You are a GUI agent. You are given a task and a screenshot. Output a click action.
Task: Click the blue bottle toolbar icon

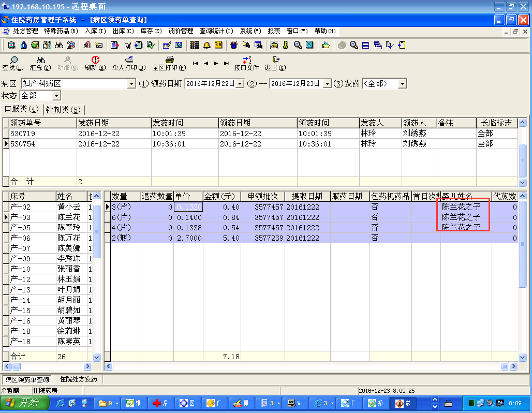tap(23, 45)
